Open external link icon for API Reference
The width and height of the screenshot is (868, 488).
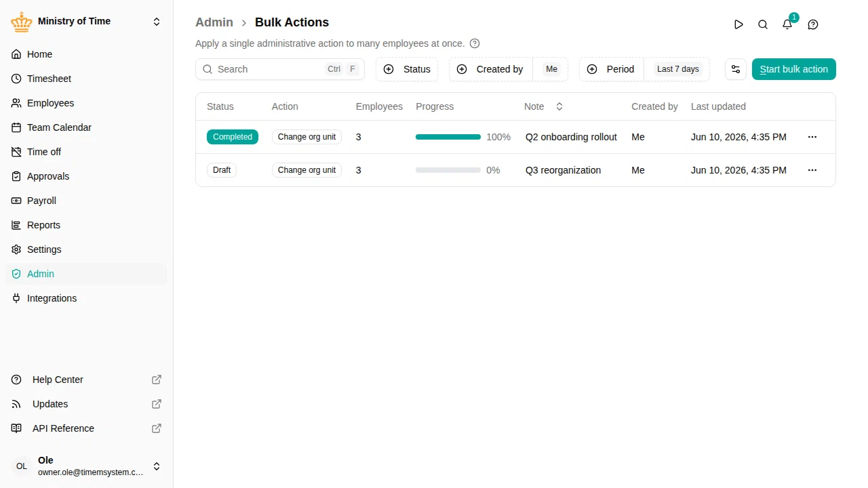point(157,428)
